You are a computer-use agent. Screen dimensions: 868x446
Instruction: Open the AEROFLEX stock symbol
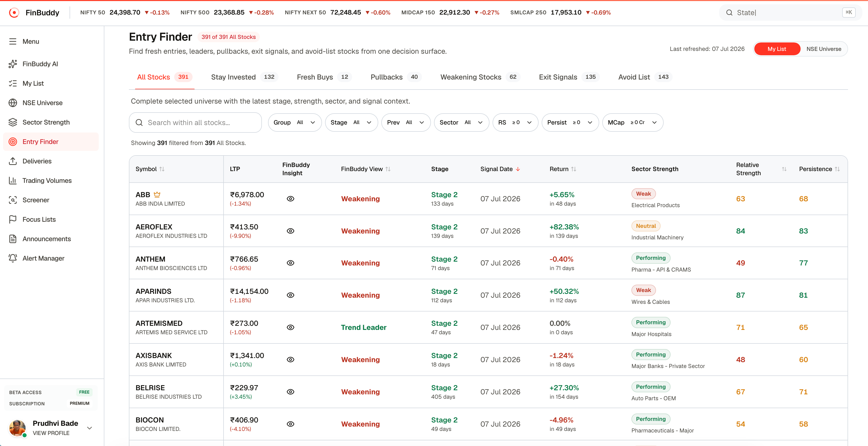pos(154,227)
